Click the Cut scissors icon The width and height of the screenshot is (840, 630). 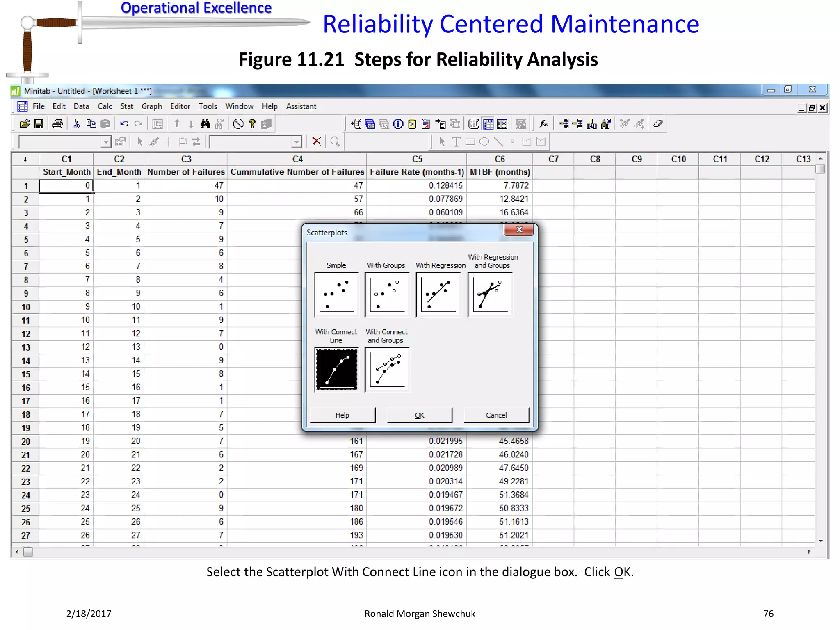(x=76, y=124)
